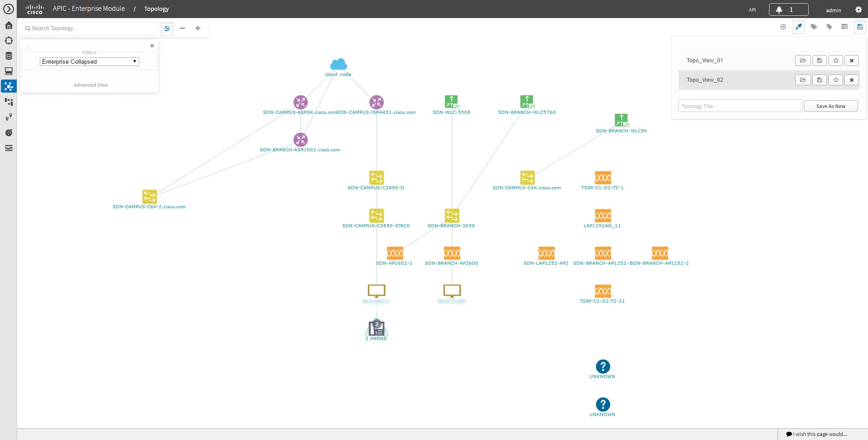The height and width of the screenshot is (440, 868).
Task: Click the eyedropper tool in the topology toolbar
Action: coord(798,27)
